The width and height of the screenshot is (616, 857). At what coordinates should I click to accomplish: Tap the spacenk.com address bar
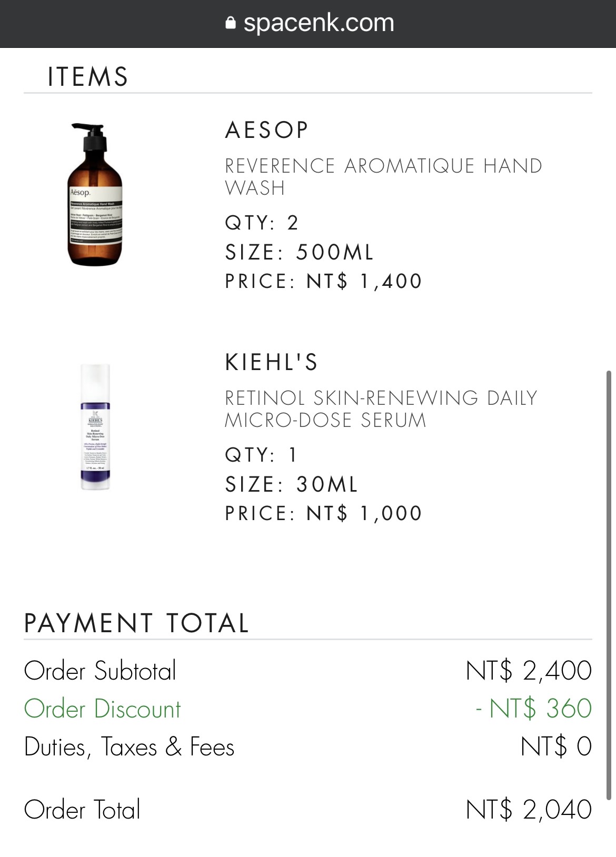(x=308, y=24)
